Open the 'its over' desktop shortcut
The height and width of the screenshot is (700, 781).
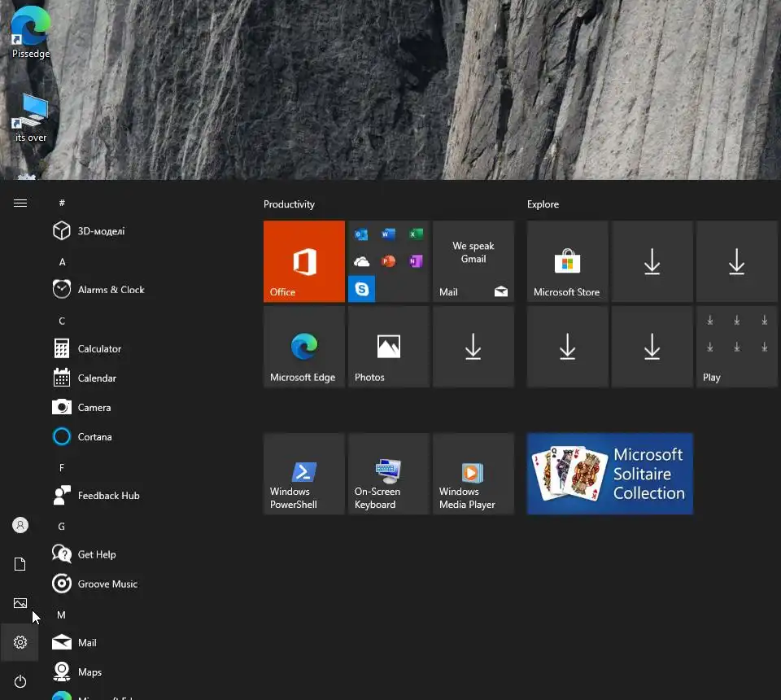pos(30,118)
